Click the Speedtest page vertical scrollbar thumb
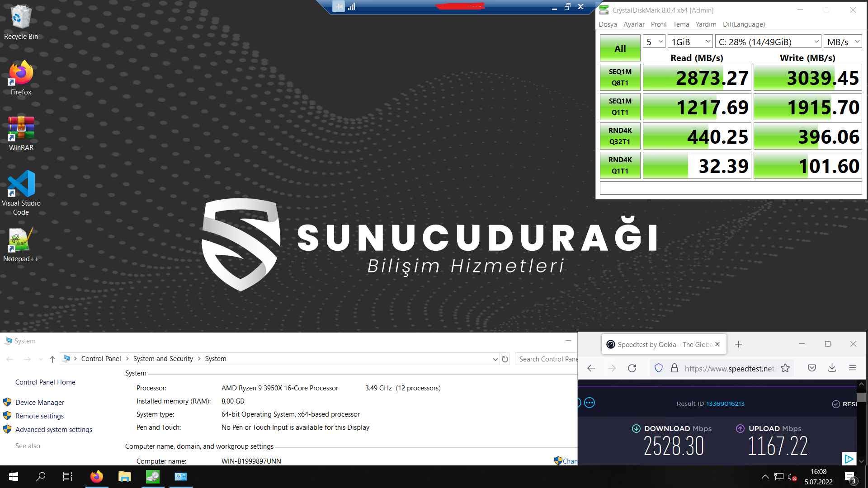Image resolution: width=868 pixels, height=488 pixels. click(862, 398)
